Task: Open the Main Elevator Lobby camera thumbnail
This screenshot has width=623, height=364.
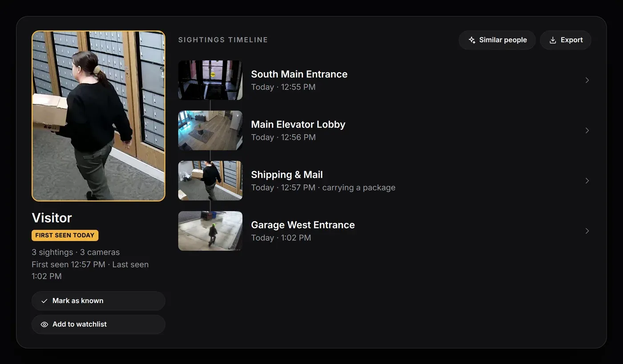Action: point(210,130)
